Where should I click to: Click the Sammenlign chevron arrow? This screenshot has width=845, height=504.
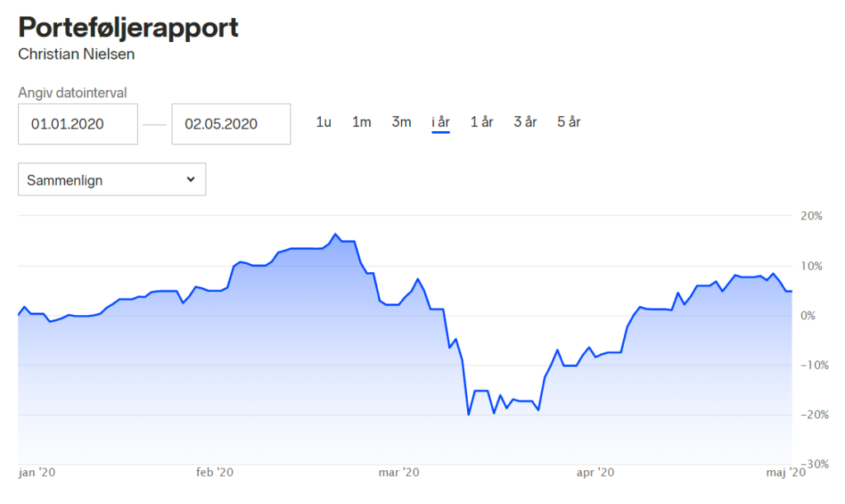point(191,179)
